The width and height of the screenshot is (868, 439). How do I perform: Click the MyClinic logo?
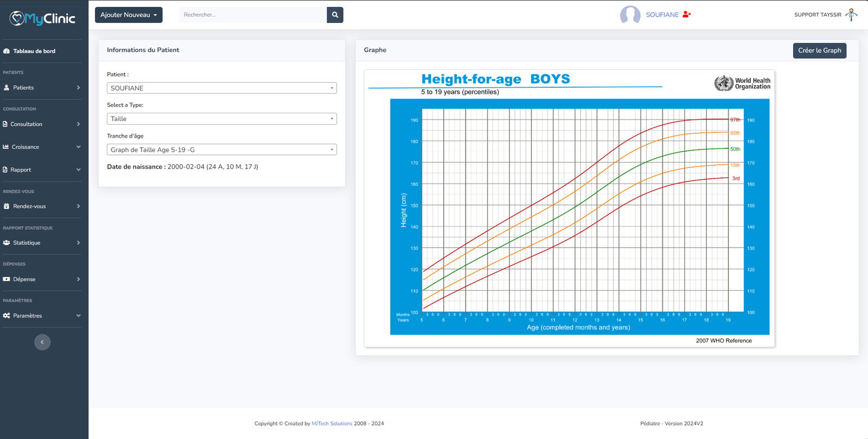pos(43,19)
